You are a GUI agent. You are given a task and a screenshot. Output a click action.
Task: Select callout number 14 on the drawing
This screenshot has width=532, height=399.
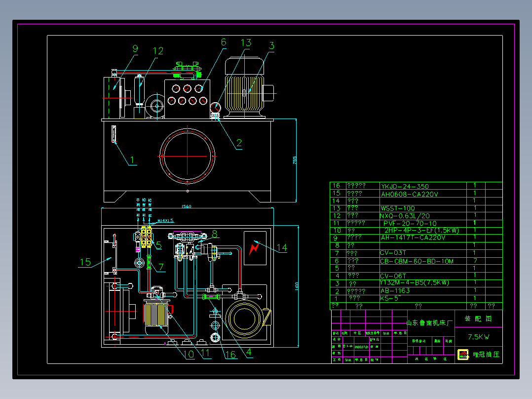(282, 248)
